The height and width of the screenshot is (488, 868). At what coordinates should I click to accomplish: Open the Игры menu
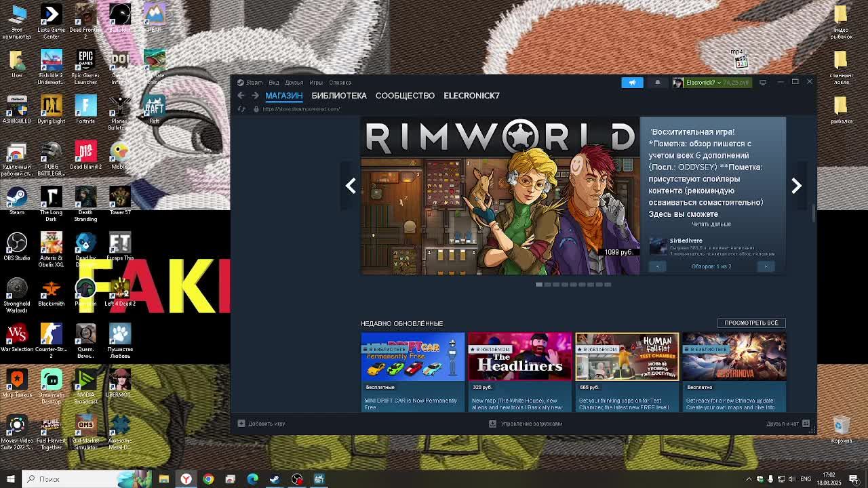(x=316, y=83)
